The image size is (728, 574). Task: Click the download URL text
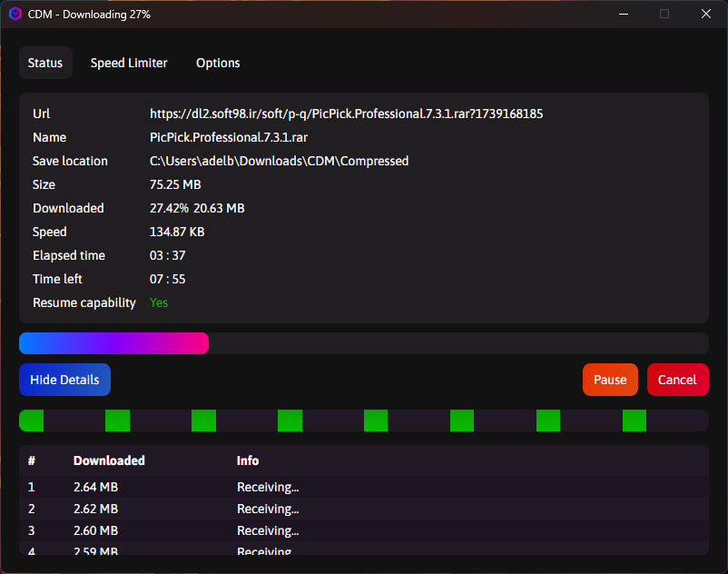346,114
